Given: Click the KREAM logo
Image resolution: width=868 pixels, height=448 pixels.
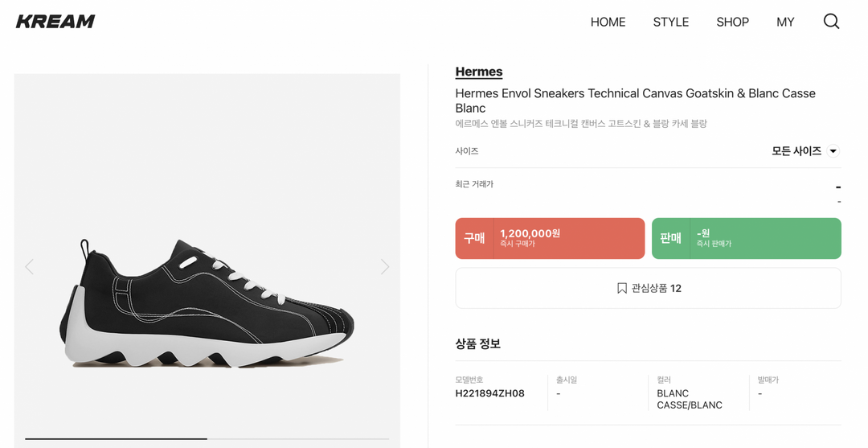Looking at the screenshot, I should [x=55, y=22].
